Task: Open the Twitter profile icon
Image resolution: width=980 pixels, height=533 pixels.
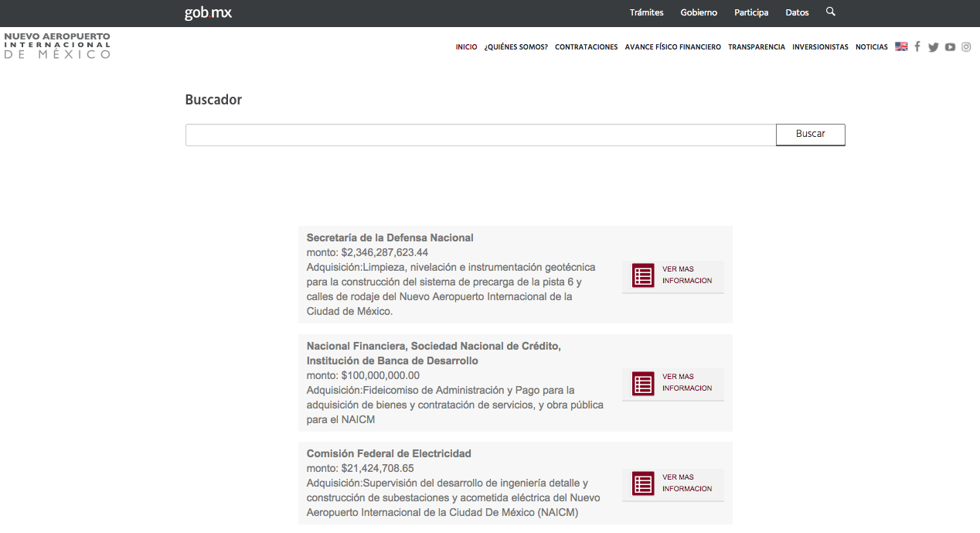Action: tap(934, 47)
